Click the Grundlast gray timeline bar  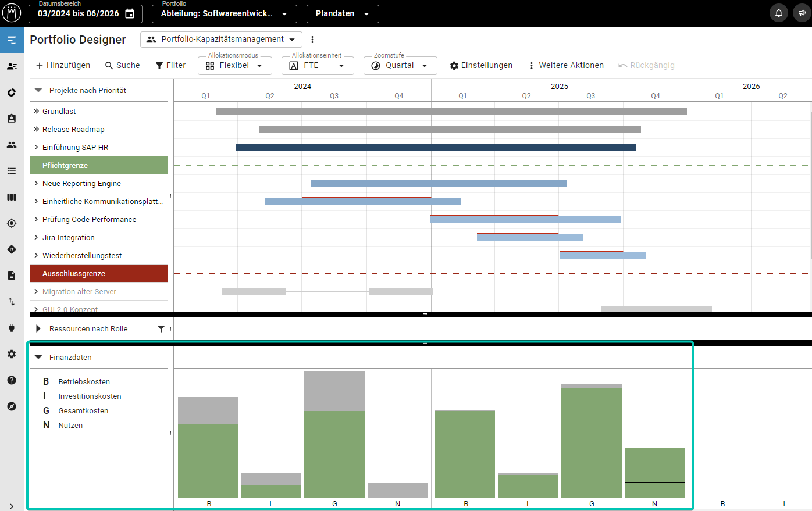pos(451,112)
